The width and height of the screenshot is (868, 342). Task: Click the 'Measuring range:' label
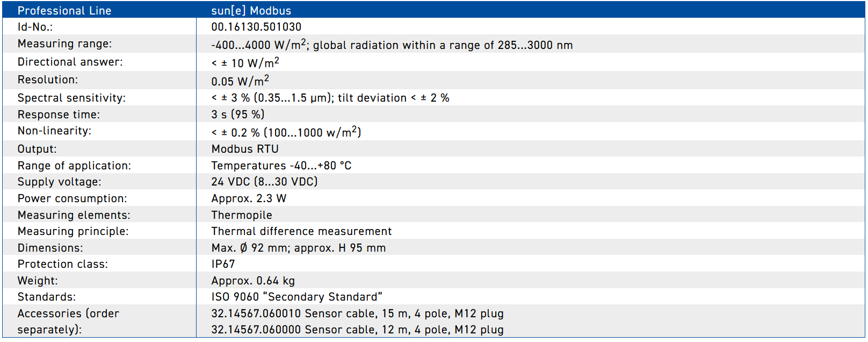65,44
